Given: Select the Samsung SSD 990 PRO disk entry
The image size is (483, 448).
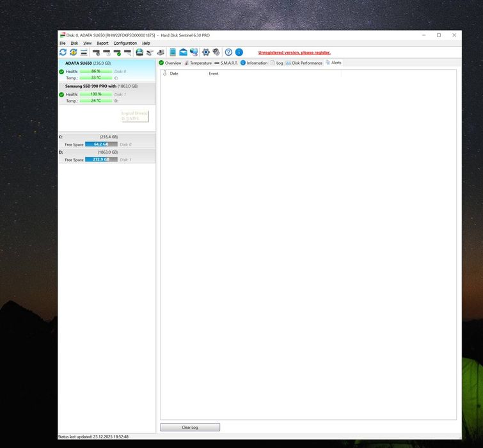Looking at the screenshot, I should (107, 93).
